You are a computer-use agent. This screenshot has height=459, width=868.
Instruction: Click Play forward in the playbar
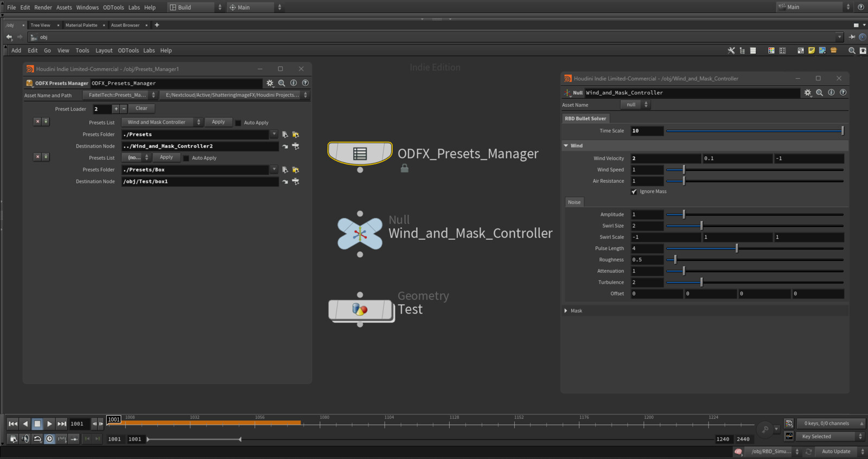click(49, 424)
